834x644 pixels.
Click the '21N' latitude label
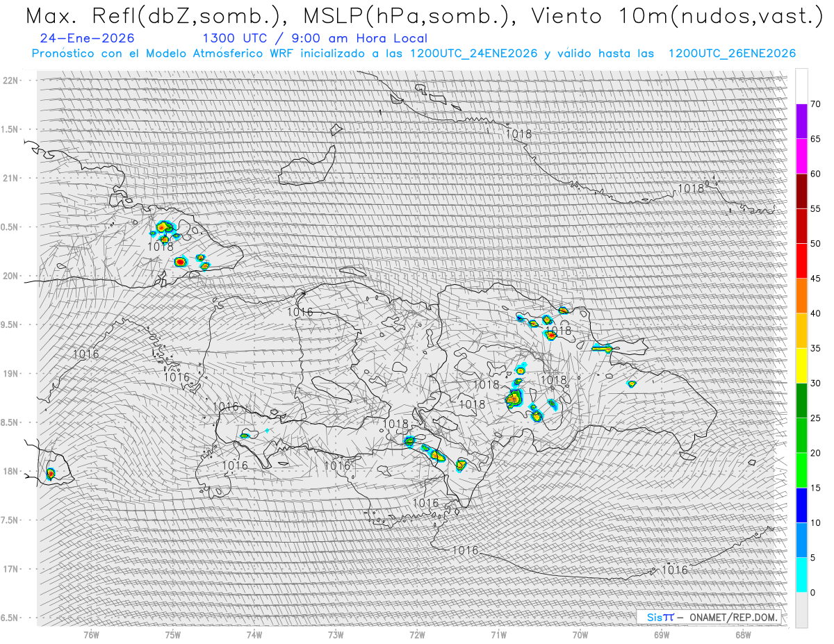point(12,178)
